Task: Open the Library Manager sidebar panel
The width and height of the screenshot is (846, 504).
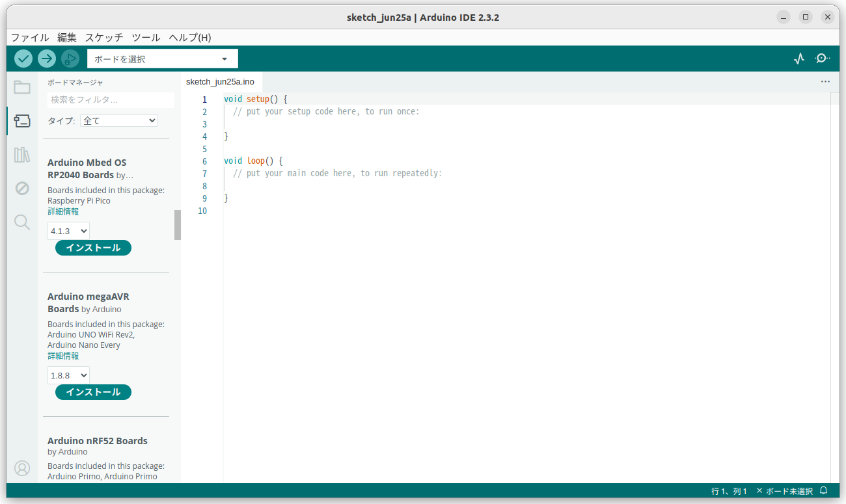Action: (21, 154)
